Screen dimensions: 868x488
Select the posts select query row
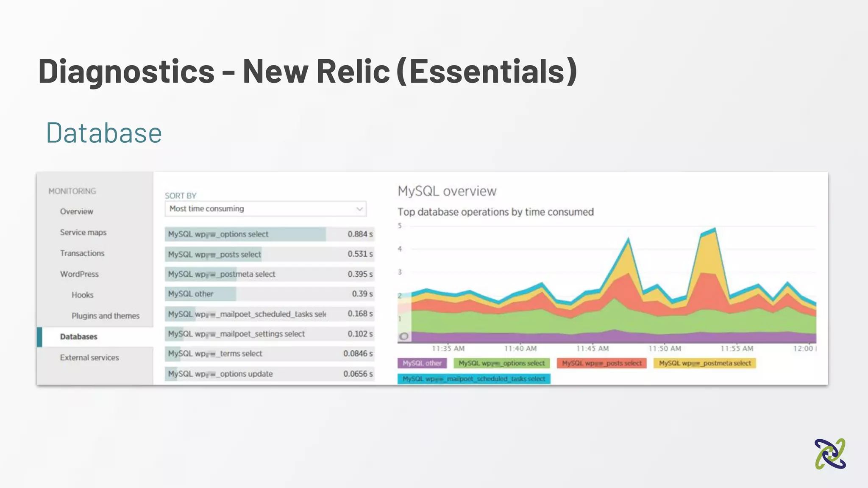click(270, 254)
